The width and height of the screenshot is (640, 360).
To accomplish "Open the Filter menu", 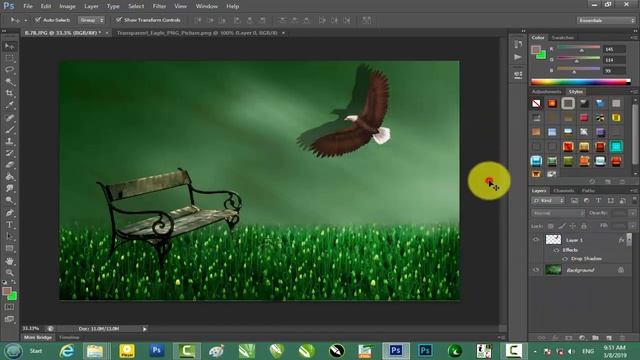I will [159, 6].
